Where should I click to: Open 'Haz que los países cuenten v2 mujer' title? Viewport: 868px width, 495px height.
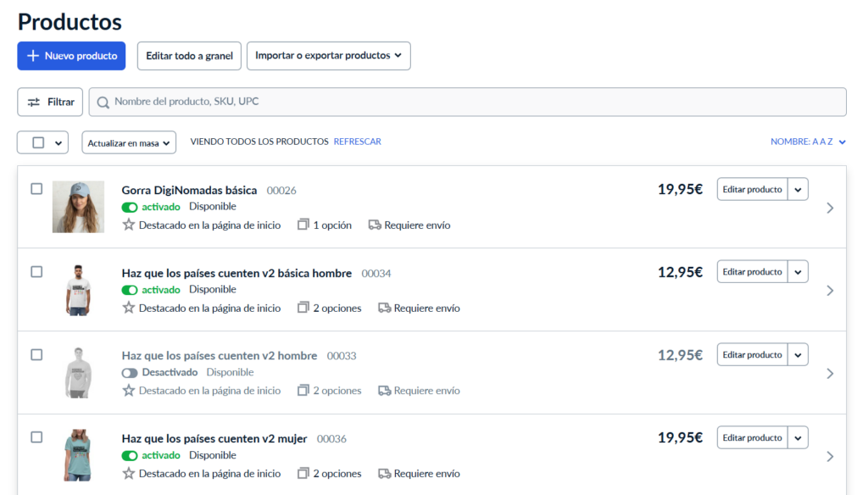(x=214, y=438)
